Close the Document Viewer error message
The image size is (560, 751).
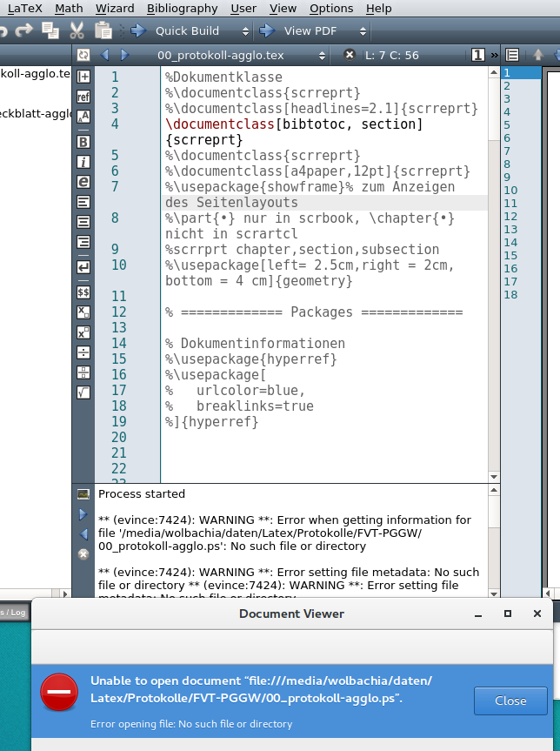[x=510, y=701]
